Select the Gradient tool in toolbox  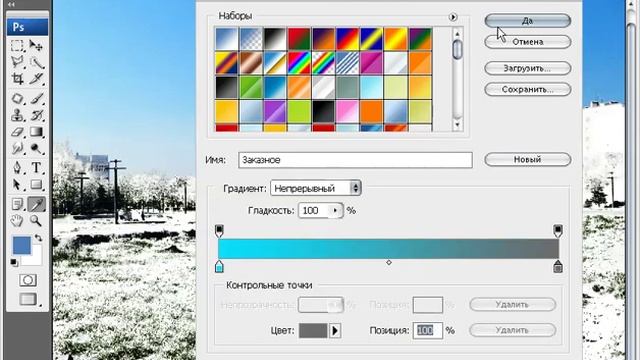point(36,132)
